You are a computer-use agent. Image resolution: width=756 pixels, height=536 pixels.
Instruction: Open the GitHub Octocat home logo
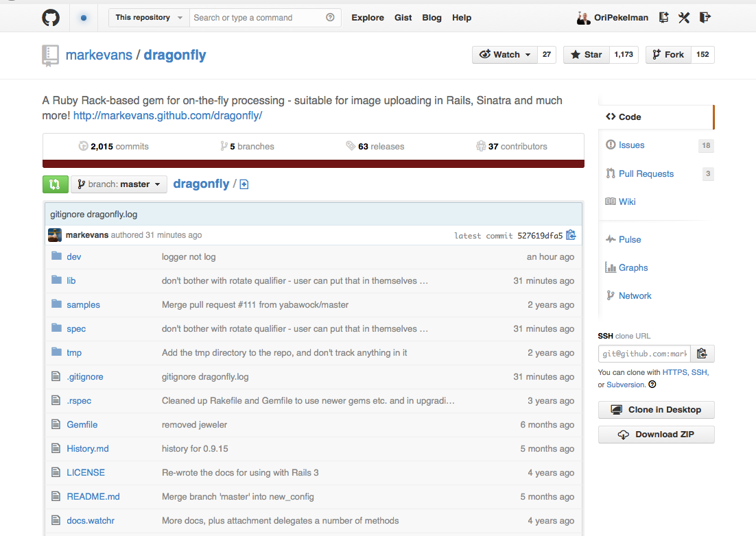(x=51, y=18)
